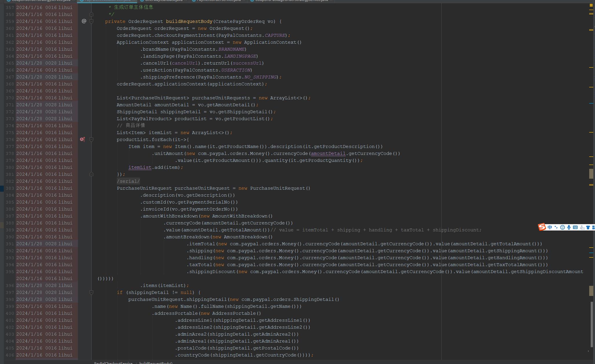Collapse the productList.forEach lambda fold on line 376
The width and height of the screenshot is (595, 364).
[x=91, y=139]
